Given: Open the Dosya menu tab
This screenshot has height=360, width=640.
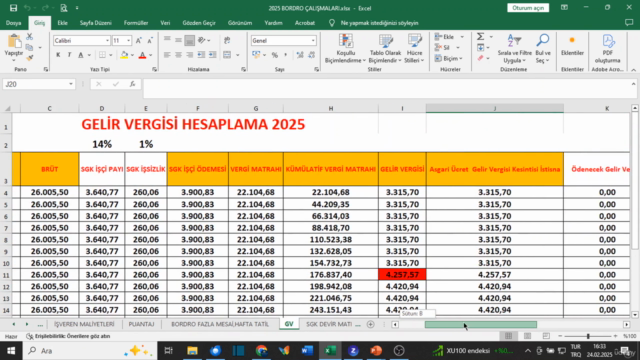Looking at the screenshot, I should click(x=13, y=23).
